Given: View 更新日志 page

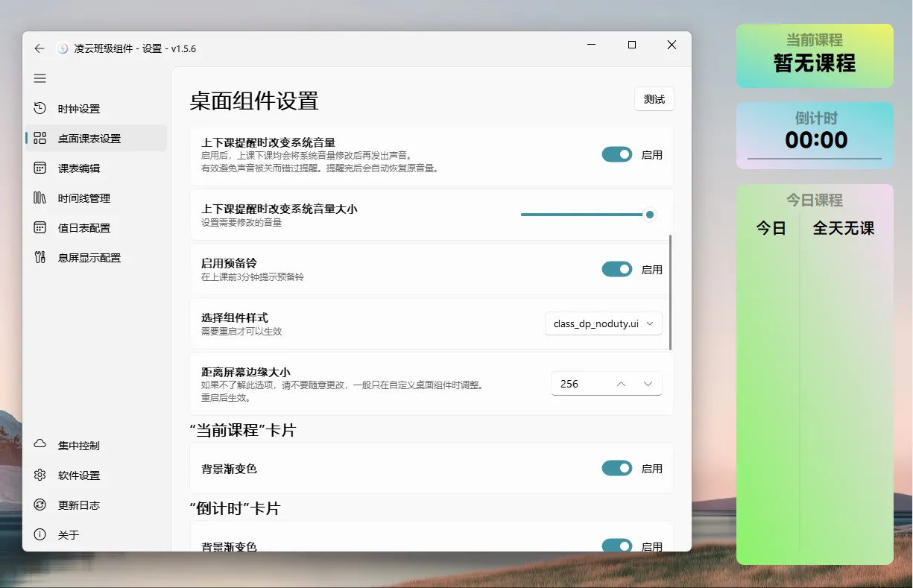Looking at the screenshot, I should point(96,505).
